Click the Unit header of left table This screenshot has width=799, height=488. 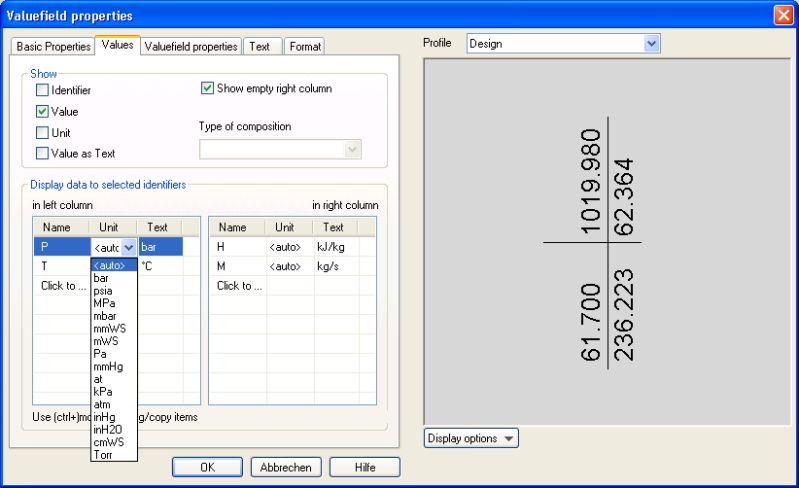pyautogui.click(x=113, y=227)
